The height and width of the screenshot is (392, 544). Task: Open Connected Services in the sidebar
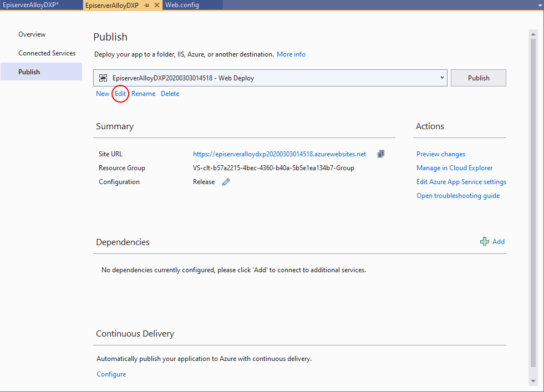tap(47, 53)
